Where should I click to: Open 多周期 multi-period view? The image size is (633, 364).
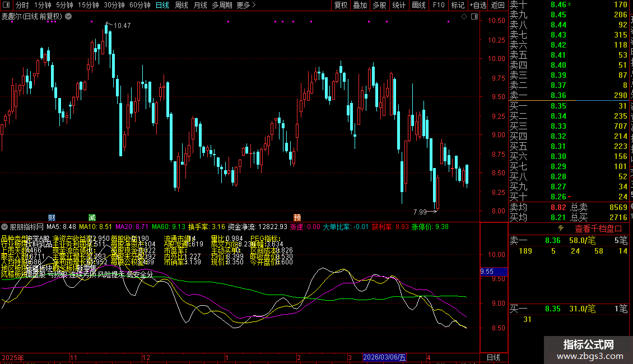(222, 5)
